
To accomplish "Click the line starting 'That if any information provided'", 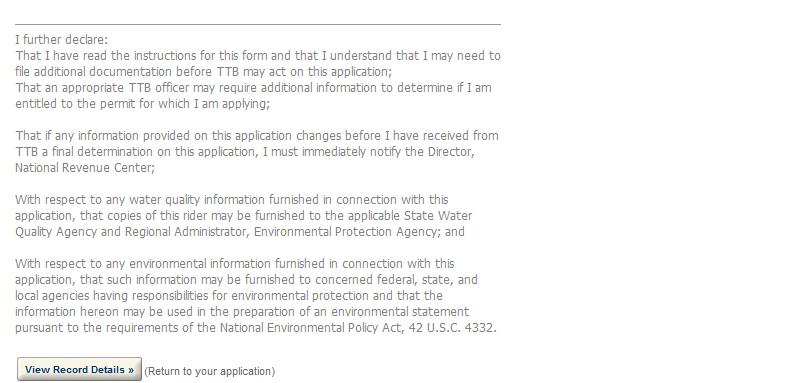I will [x=257, y=135].
